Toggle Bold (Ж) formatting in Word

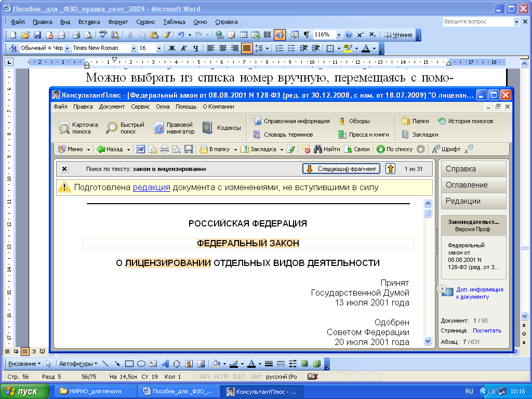172,48
